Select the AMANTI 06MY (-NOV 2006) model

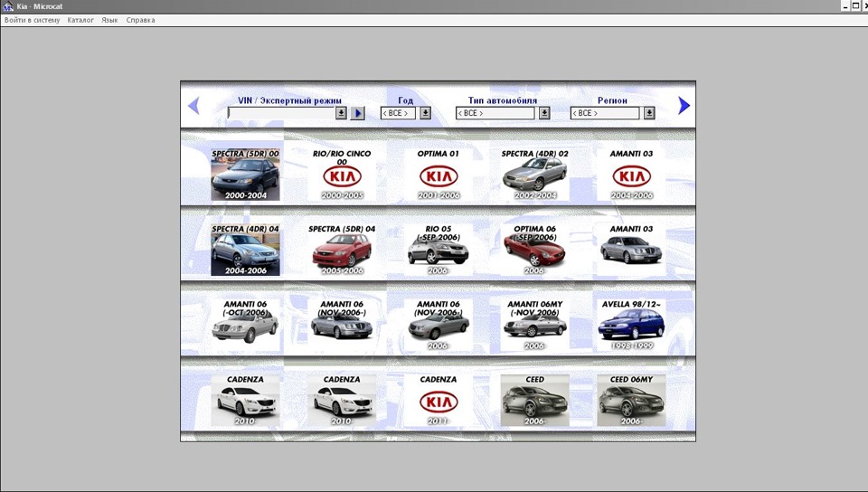[x=534, y=325]
